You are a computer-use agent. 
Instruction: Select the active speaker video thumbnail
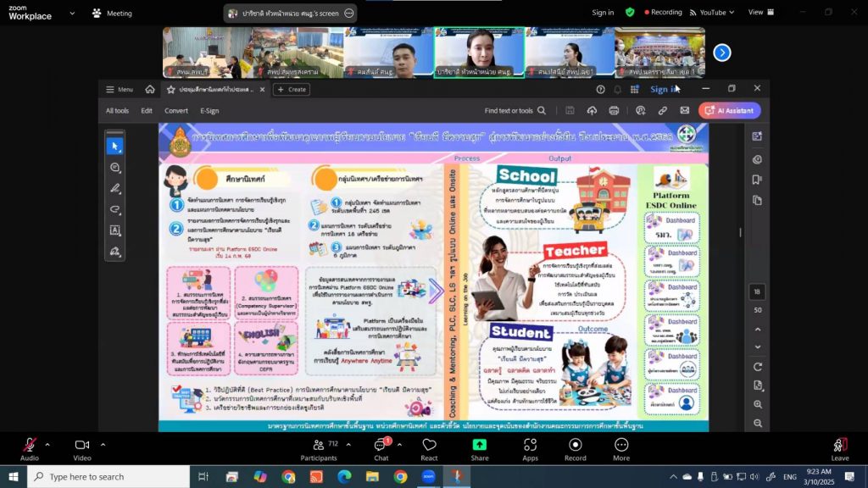(x=479, y=53)
